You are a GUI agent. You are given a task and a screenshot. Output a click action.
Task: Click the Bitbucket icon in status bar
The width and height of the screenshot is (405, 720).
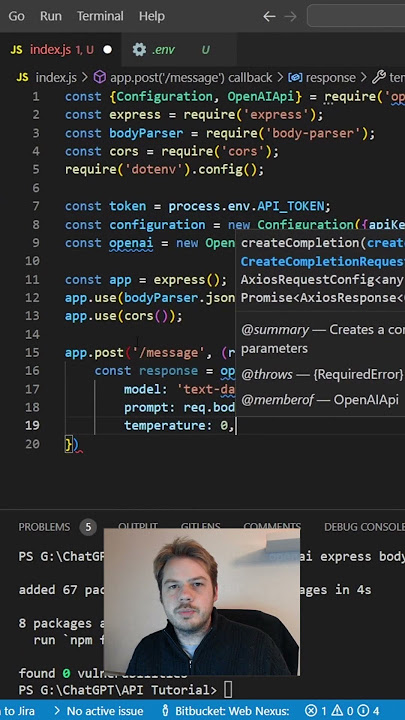click(166, 711)
